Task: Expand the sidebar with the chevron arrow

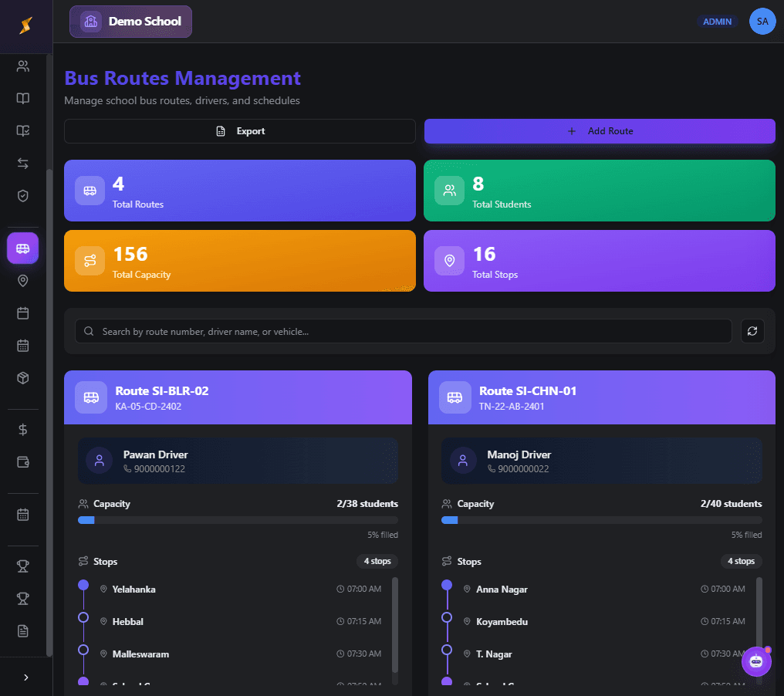Action: pos(26,677)
